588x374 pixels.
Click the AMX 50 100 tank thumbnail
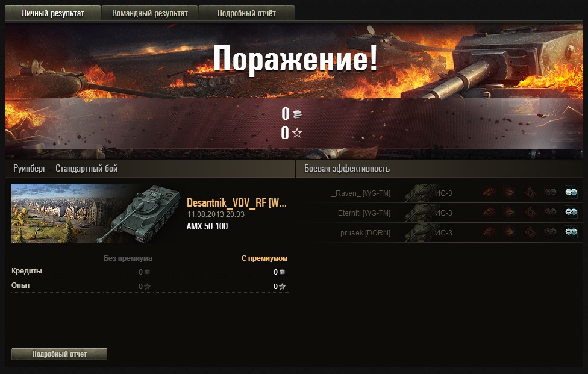(x=97, y=213)
